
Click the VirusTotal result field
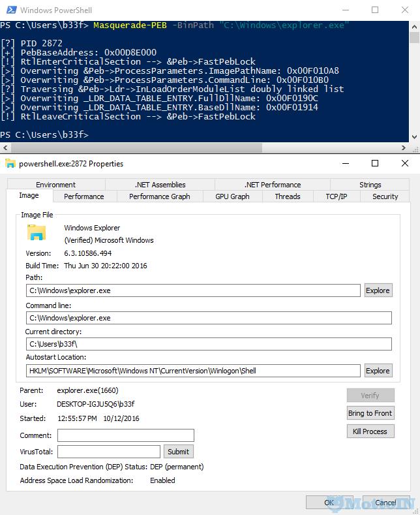[109, 452]
